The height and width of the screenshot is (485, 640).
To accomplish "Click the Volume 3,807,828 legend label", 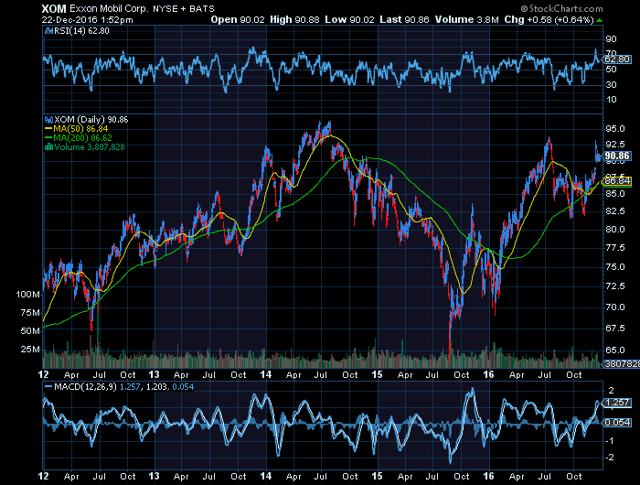I will coord(89,147).
